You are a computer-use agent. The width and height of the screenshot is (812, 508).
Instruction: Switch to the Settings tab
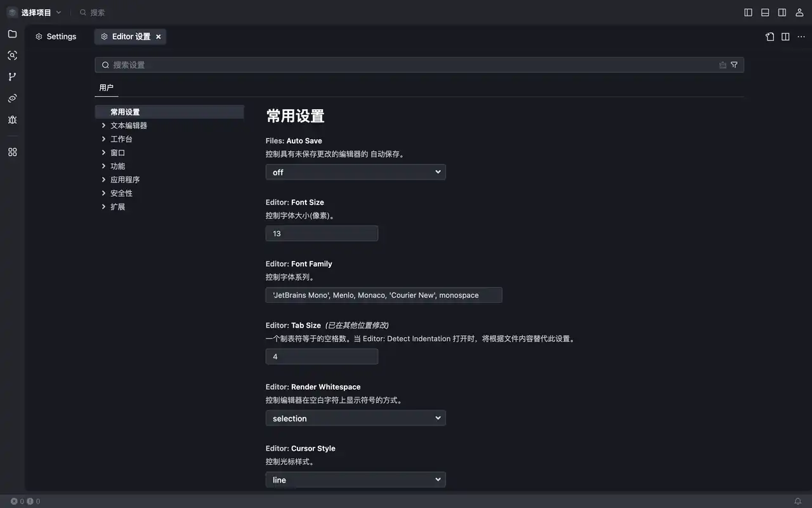point(56,37)
